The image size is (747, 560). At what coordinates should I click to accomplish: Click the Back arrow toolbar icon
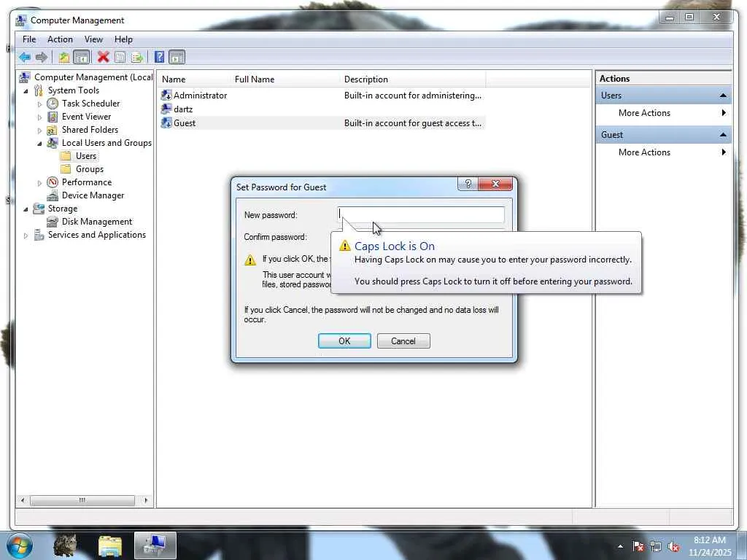pyautogui.click(x=24, y=58)
